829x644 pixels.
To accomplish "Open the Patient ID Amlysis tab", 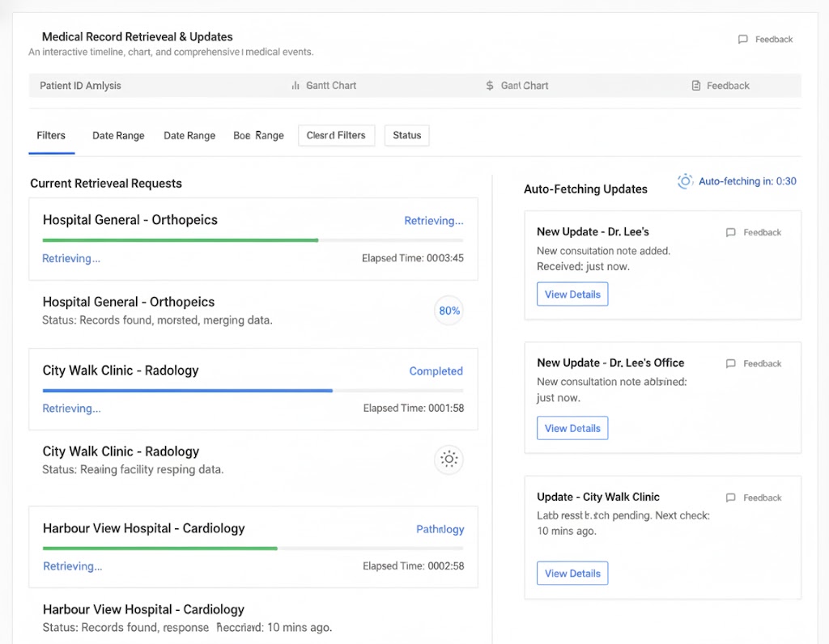I will [x=81, y=86].
